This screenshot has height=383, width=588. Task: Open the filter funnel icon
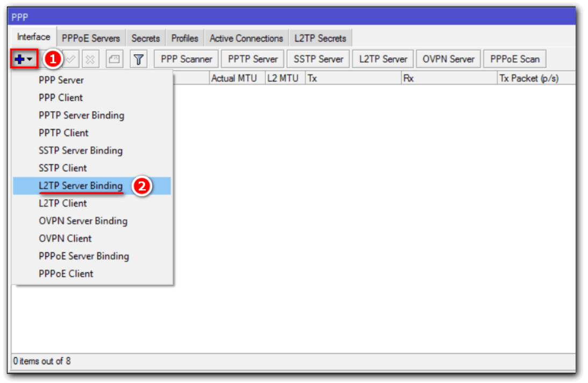(139, 59)
